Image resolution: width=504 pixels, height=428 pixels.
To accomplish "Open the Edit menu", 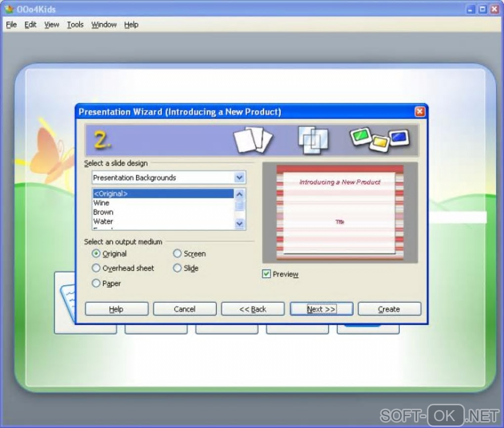I will point(30,24).
